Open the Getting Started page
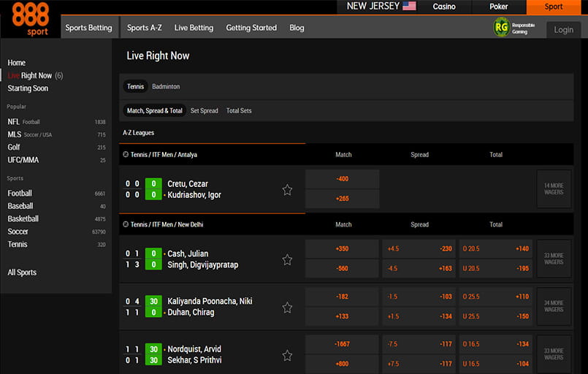The width and height of the screenshot is (588, 374). pyautogui.click(x=251, y=28)
